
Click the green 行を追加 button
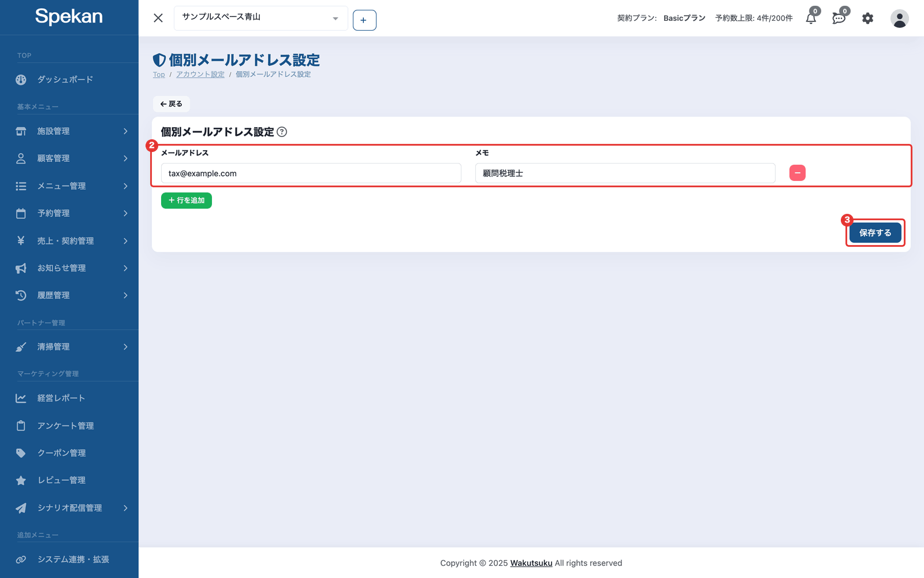click(x=187, y=201)
